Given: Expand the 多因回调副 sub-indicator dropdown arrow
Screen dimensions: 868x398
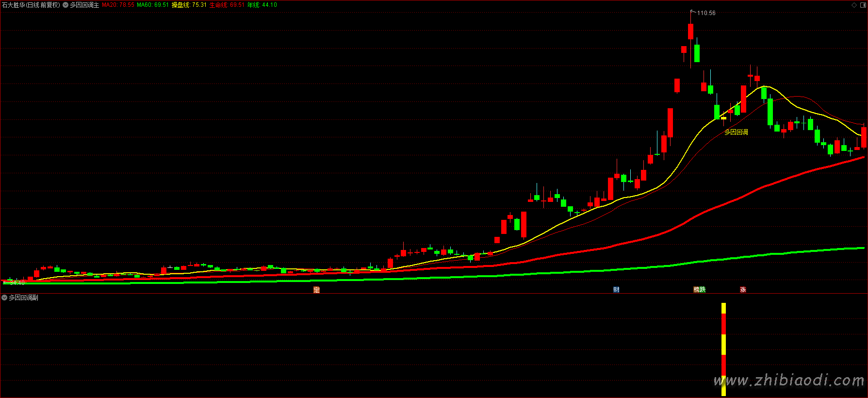Looking at the screenshot, I should click(x=4, y=298).
